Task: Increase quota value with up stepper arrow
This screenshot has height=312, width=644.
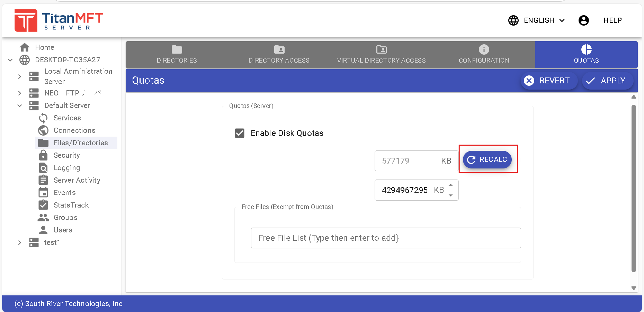Action: [x=450, y=185]
